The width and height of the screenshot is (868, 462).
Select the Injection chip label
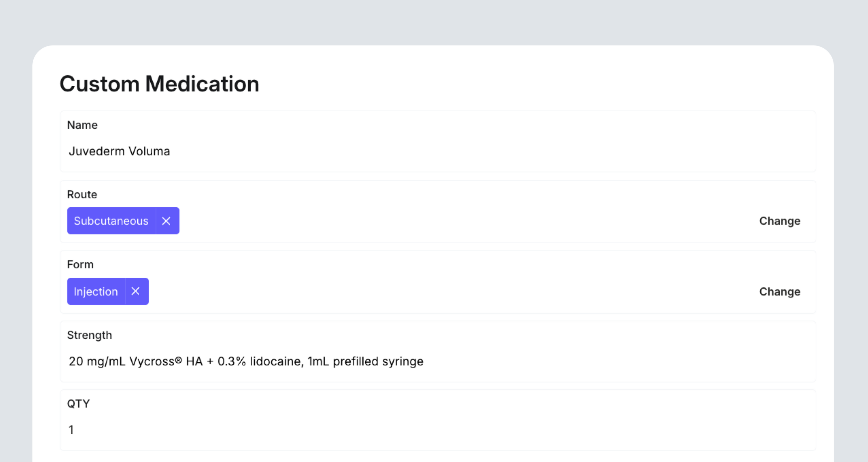(x=96, y=292)
